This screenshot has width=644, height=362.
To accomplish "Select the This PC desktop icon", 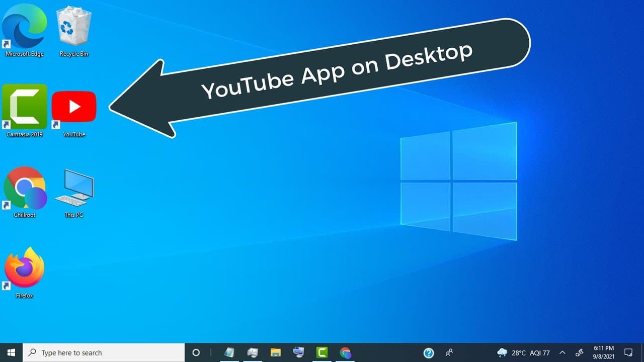I will point(74,193).
